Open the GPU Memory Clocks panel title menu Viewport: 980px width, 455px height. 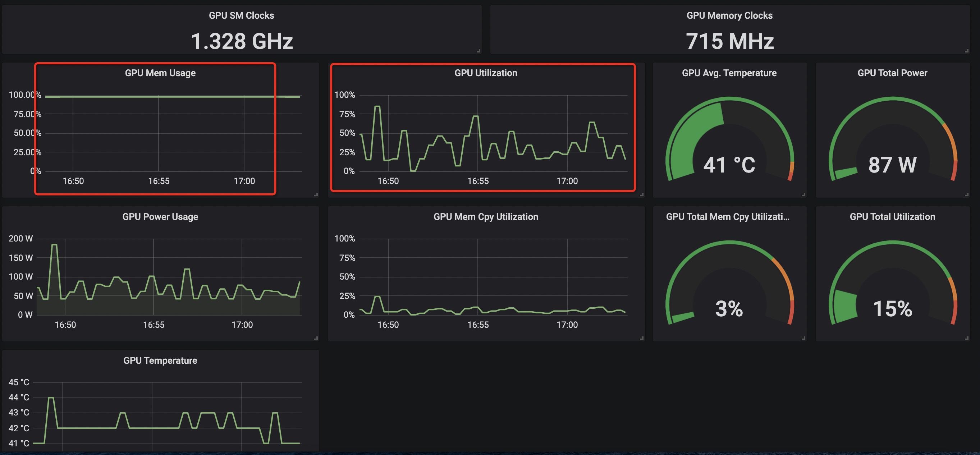click(729, 15)
